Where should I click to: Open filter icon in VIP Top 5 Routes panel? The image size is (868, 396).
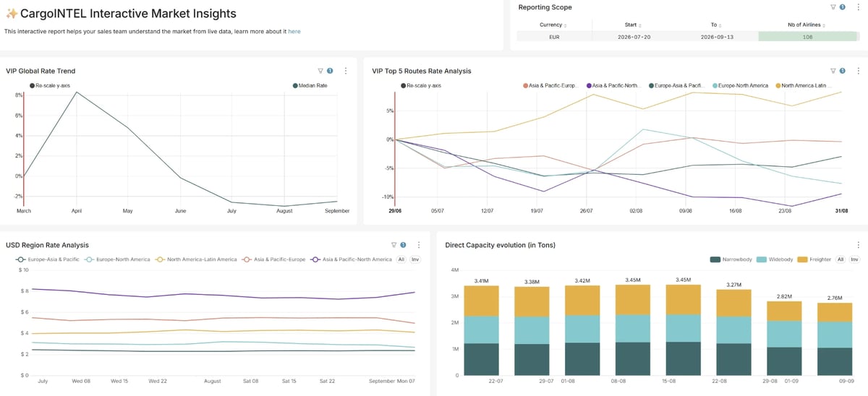coord(833,71)
